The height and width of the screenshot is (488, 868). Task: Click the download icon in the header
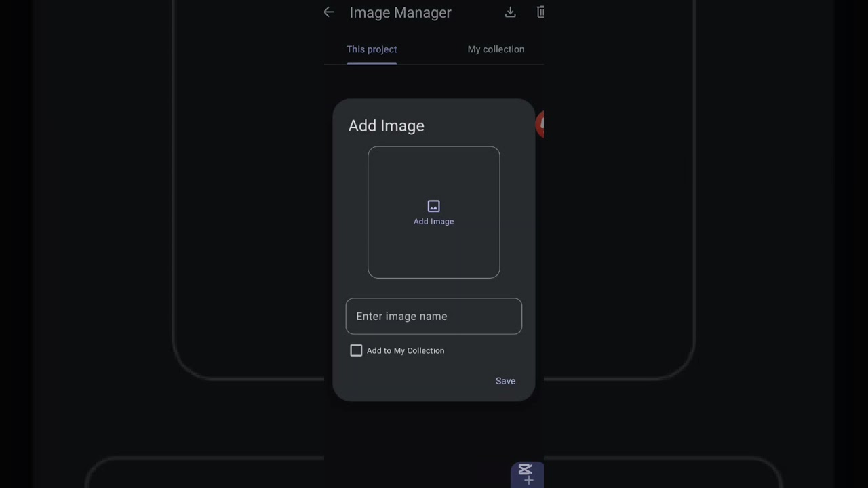(x=511, y=12)
